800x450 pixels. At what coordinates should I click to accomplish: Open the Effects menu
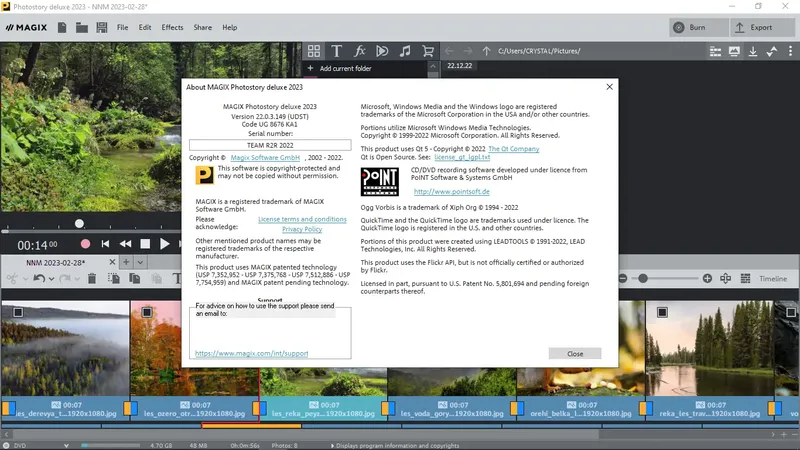(172, 28)
